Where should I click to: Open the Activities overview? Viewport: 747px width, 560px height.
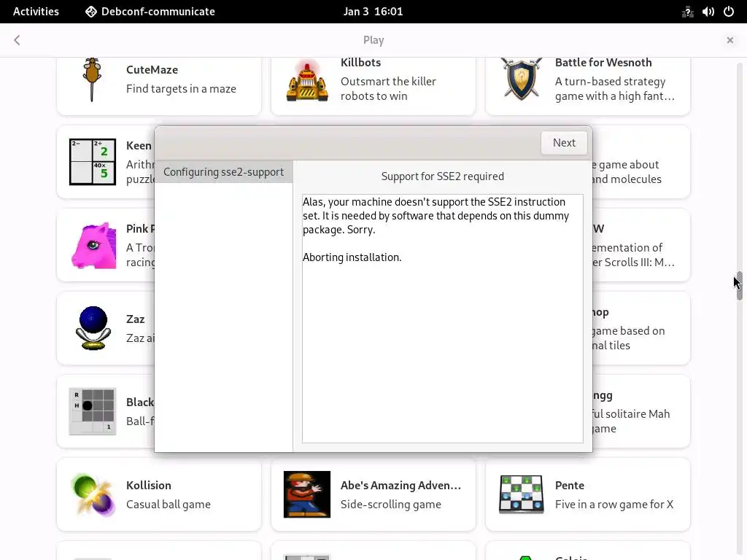tap(36, 12)
